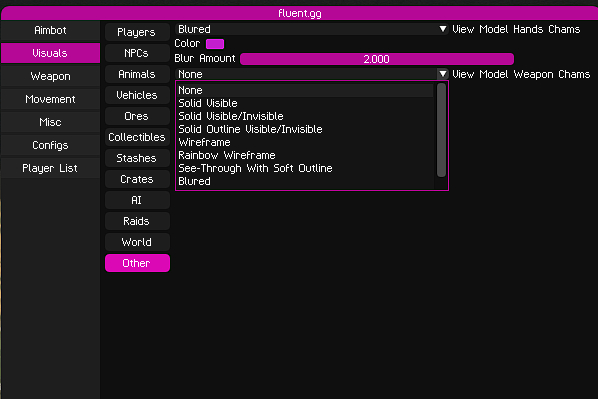Open the Animals category

click(x=137, y=74)
